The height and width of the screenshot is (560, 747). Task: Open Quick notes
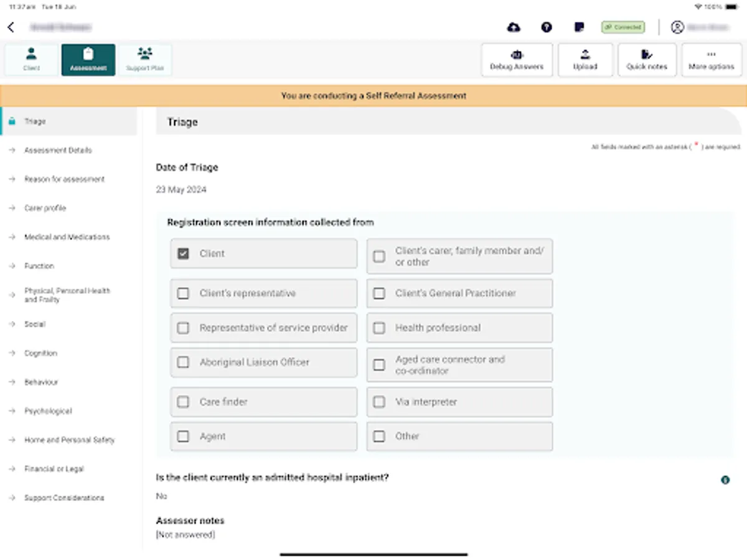pyautogui.click(x=647, y=60)
